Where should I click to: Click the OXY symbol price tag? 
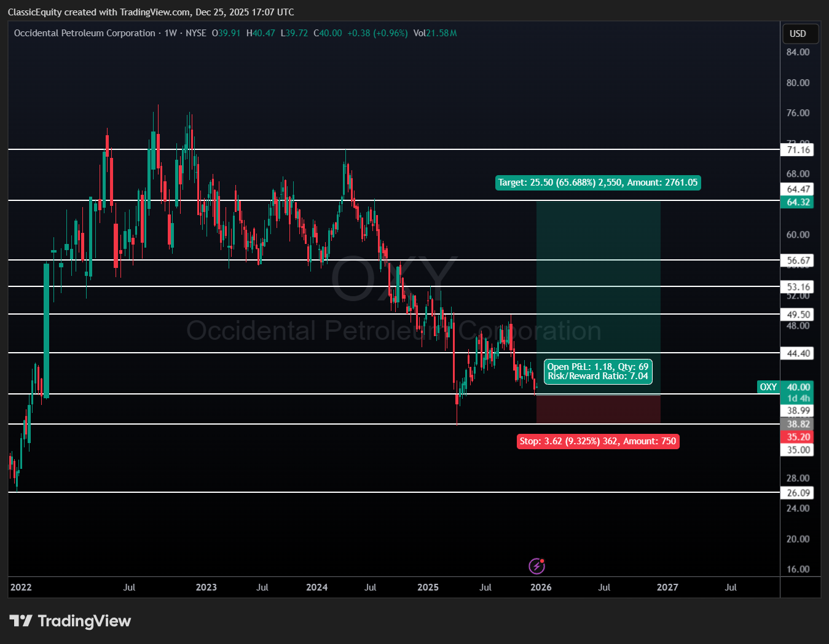pyautogui.click(x=768, y=387)
